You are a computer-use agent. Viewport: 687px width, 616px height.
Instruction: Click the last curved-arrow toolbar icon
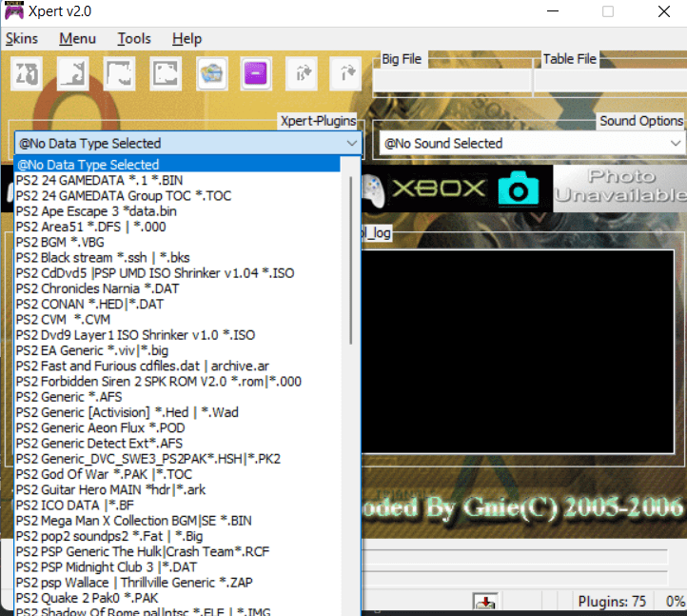pos(346,73)
